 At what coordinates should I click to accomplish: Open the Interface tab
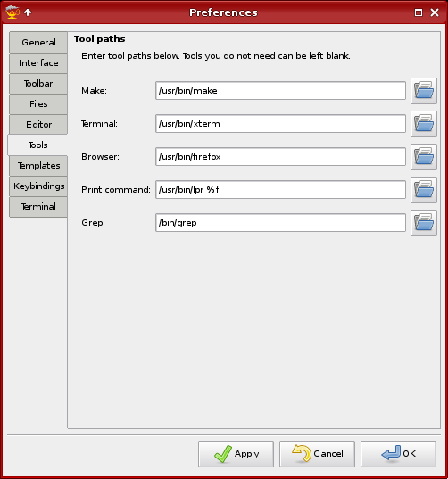38,63
